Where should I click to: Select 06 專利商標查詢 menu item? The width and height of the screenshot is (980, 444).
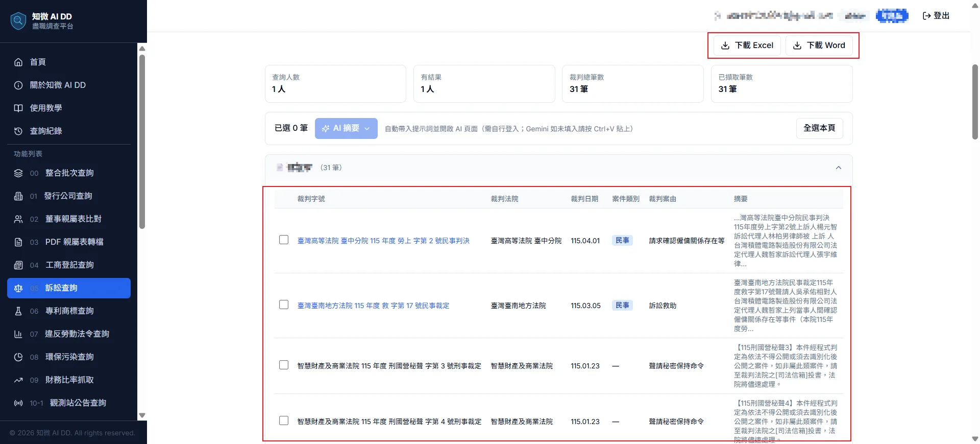69,311
